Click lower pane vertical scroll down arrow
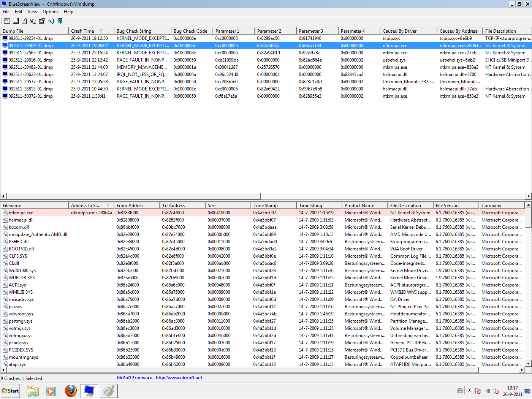The width and height of the screenshot is (532, 399). click(528, 364)
